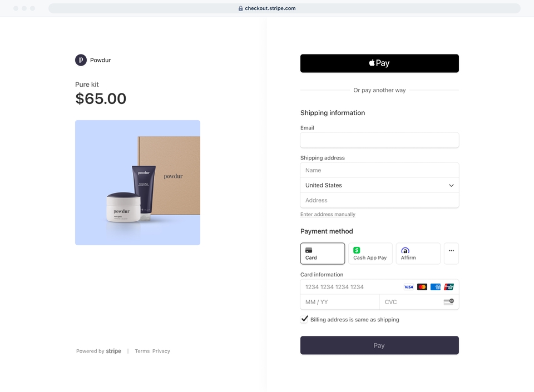534x392 pixels.
Task: Open the United States country dropdown
Action: click(x=379, y=185)
